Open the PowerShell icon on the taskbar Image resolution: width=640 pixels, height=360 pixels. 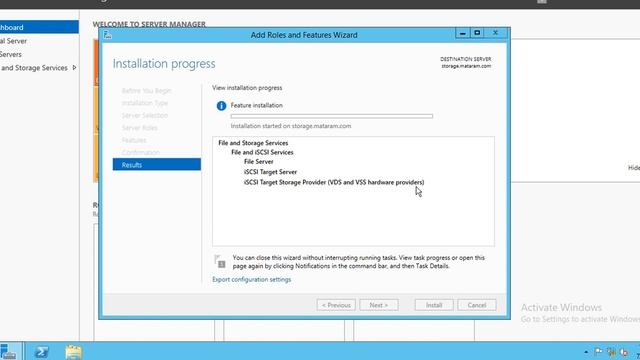[x=41, y=351]
